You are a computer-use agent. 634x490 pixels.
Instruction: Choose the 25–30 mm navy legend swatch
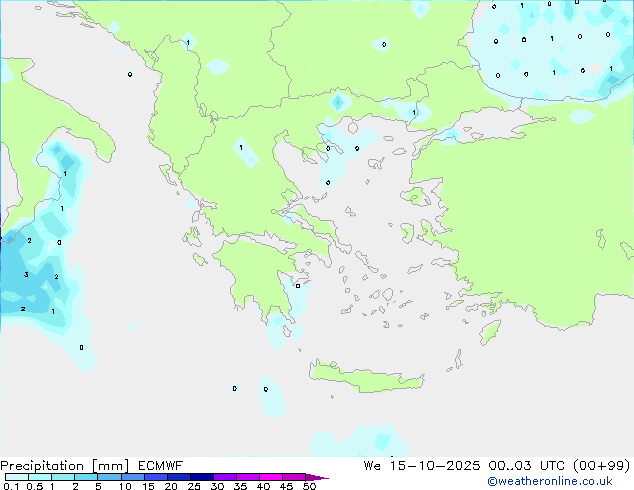click(201, 477)
